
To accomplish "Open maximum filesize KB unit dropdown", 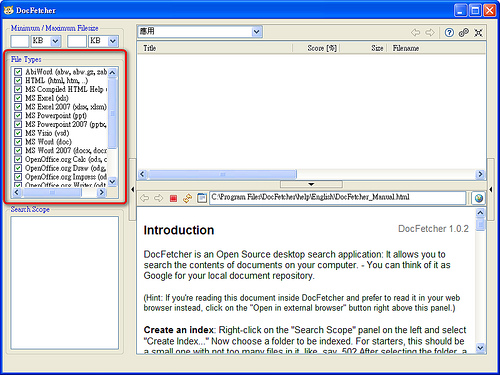I will coord(113,41).
